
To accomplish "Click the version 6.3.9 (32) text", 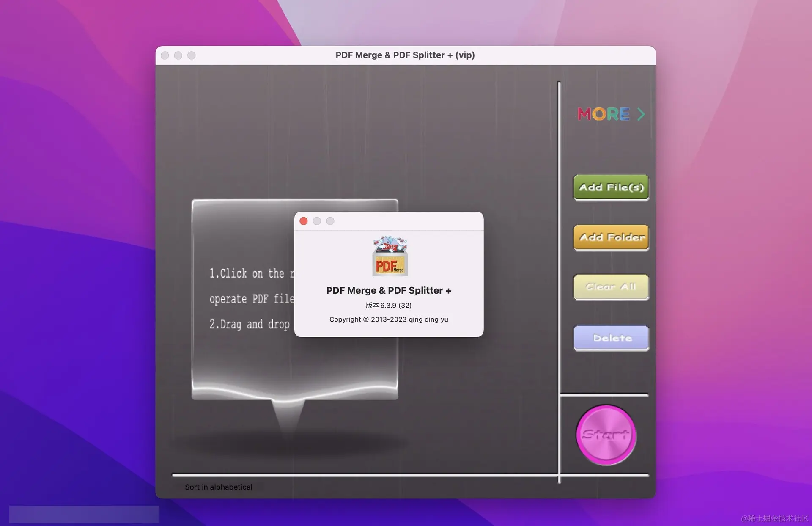I will coord(389,305).
